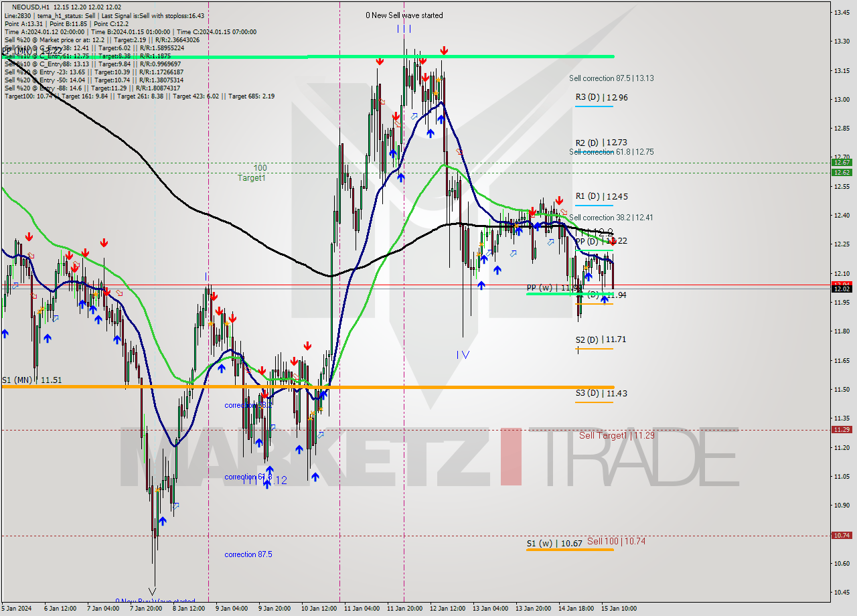The image size is (857, 616).
Task: Click '11 Jan 20:00' on time axis
Action: (404, 609)
